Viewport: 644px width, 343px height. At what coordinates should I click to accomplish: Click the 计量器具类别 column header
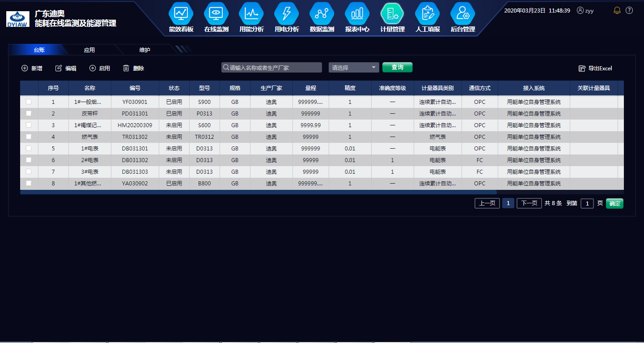coord(437,88)
